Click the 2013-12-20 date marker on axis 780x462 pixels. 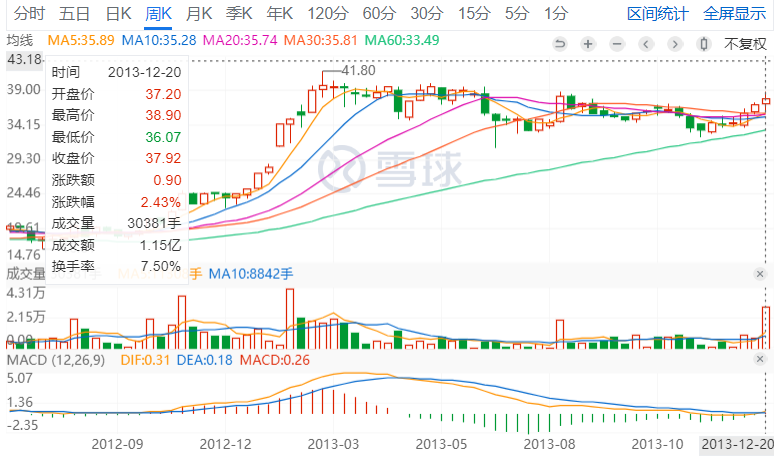click(x=737, y=444)
